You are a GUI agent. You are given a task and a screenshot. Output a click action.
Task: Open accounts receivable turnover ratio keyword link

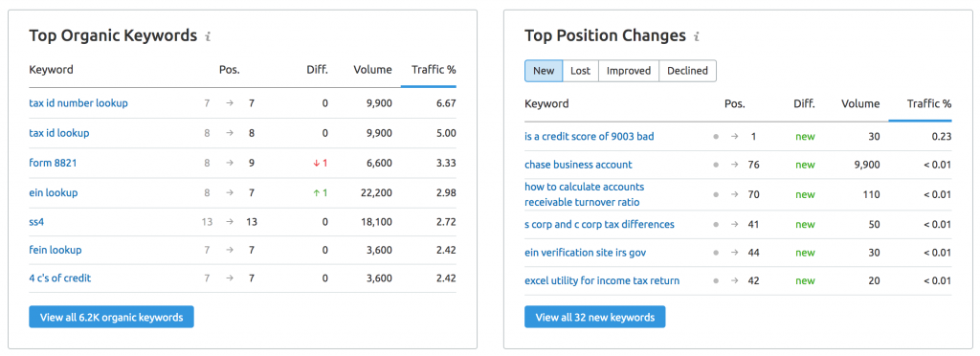[585, 194]
